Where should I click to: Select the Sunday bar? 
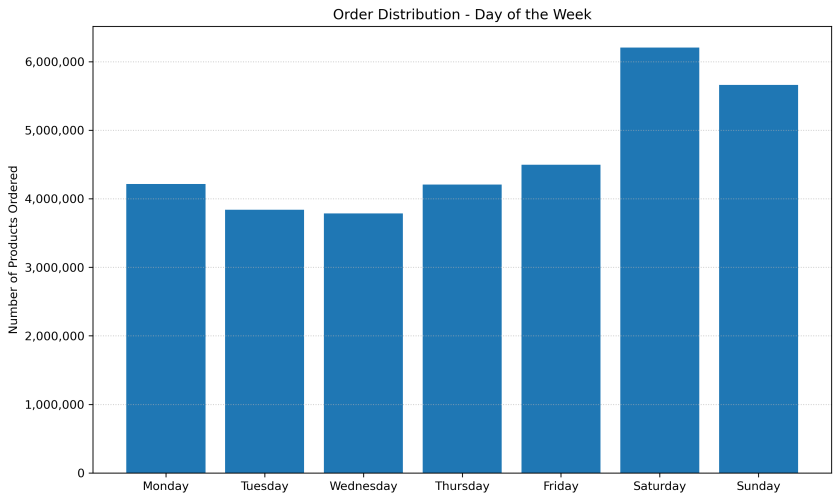(758, 279)
